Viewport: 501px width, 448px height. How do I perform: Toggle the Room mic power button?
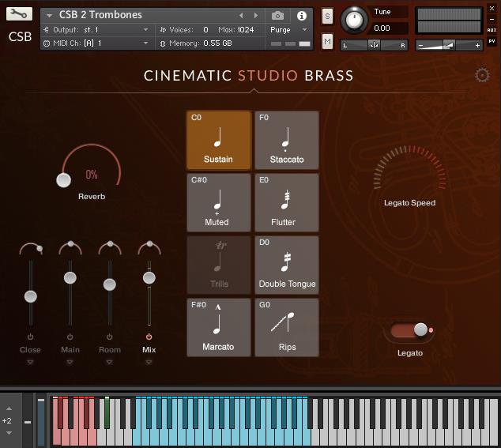click(109, 337)
